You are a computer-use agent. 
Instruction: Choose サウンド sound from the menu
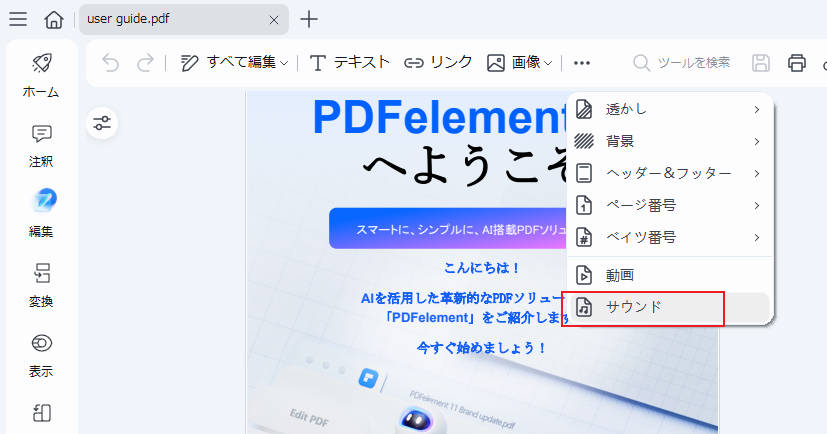pyautogui.click(x=670, y=307)
